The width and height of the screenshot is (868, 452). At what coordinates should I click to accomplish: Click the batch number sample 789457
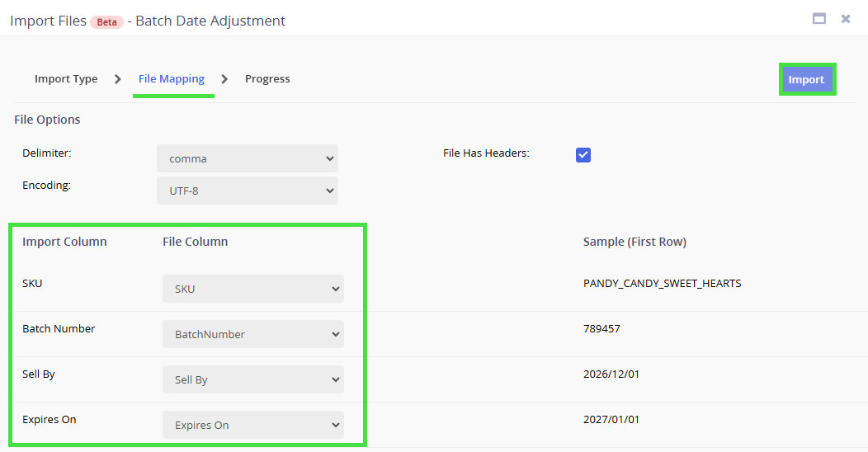(x=601, y=329)
